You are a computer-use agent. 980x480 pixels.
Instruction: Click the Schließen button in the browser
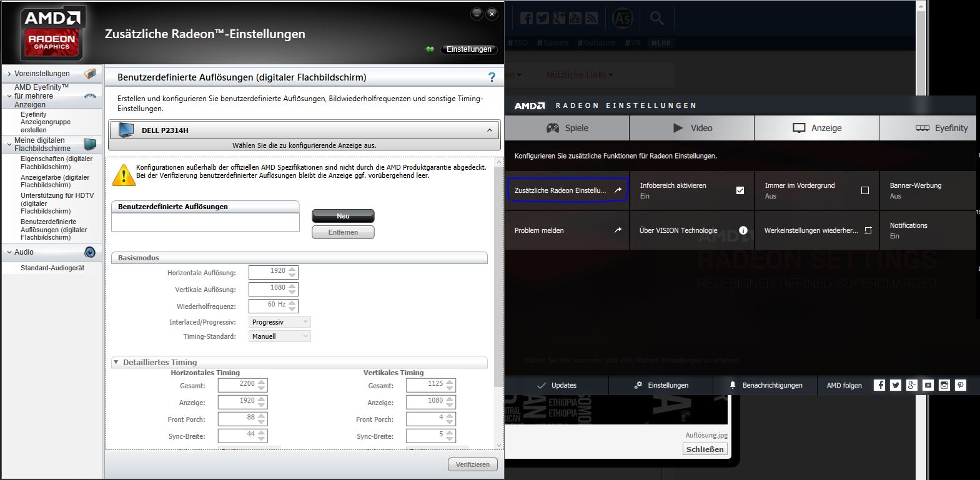pyautogui.click(x=705, y=449)
